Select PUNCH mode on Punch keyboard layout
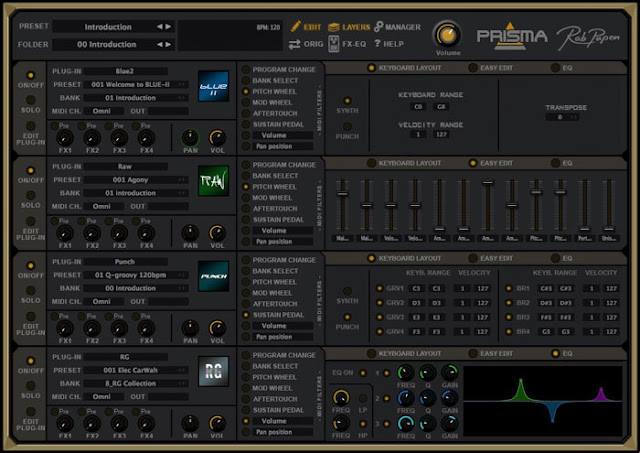 pos(347,317)
